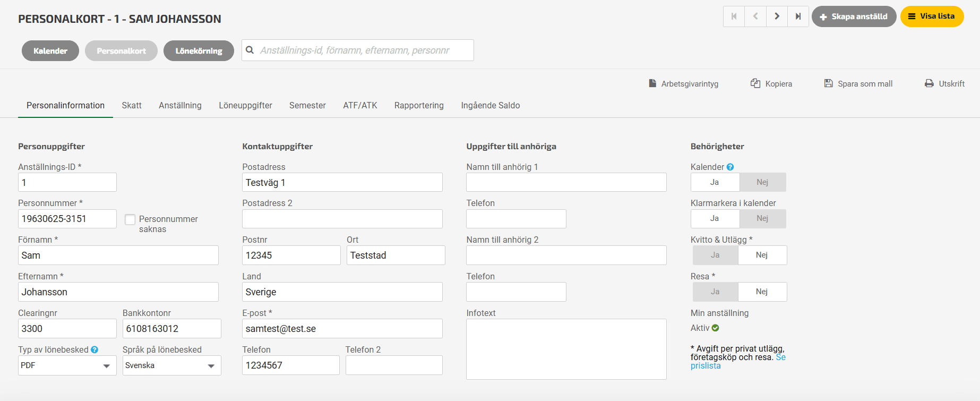The height and width of the screenshot is (401, 980).
Task: Click the employee search field
Action: pos(364,50)
